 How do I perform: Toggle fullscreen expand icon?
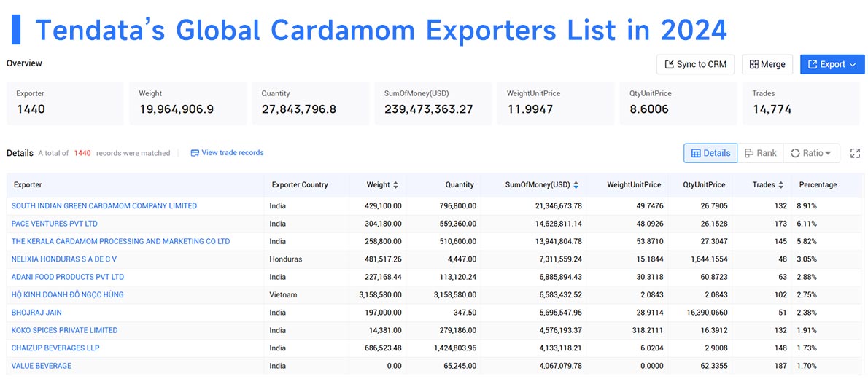856,153
